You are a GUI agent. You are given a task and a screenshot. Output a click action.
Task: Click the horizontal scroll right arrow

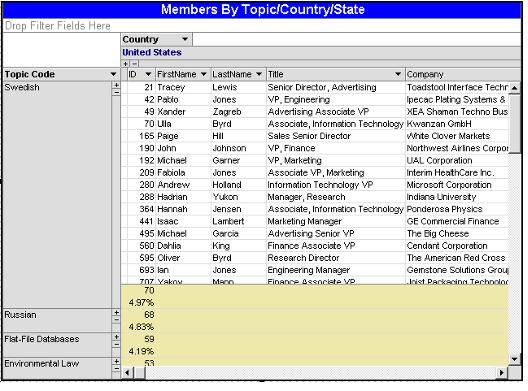[x=502, y=372]
